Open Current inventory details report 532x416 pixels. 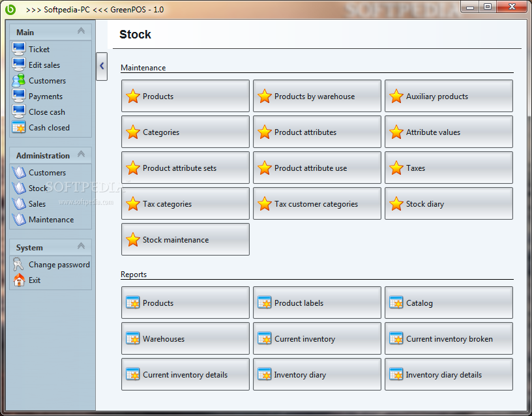(185, 374)
